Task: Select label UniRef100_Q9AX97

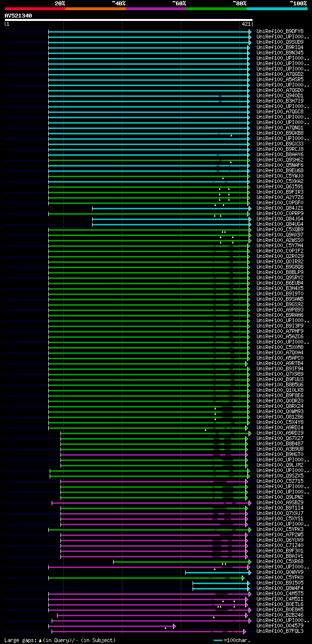Action: pyautogui.click(x=280, y=235)
